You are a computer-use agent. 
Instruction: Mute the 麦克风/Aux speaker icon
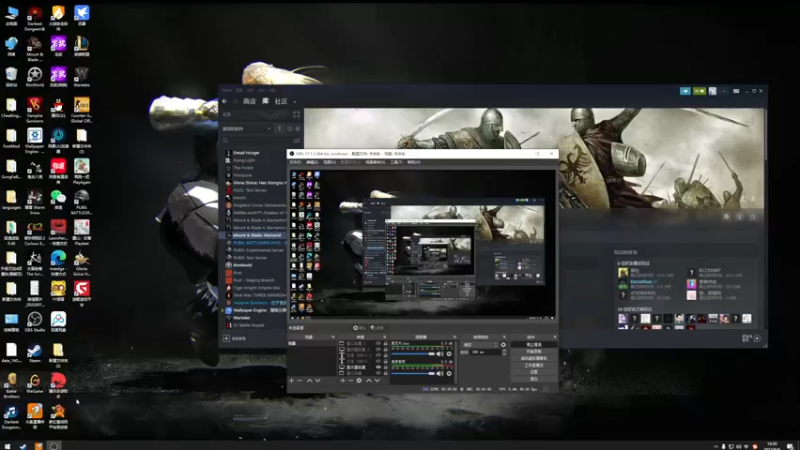(440, 354)
